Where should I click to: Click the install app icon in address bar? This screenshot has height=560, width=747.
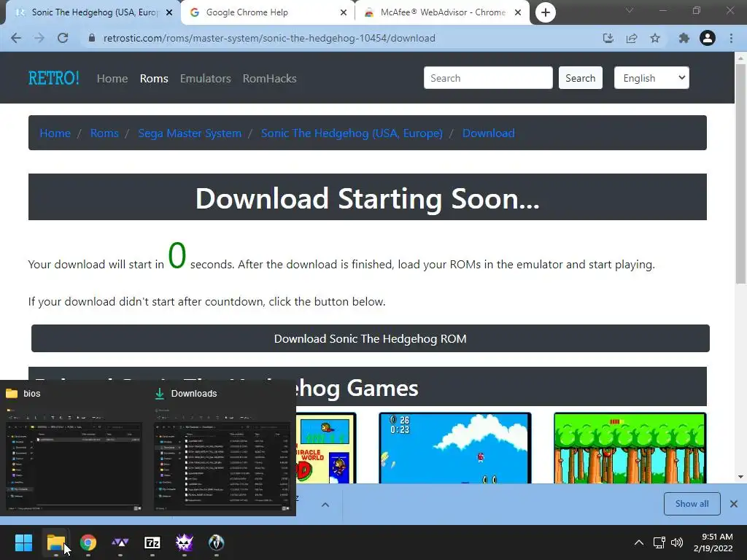(x=608, y=38)
